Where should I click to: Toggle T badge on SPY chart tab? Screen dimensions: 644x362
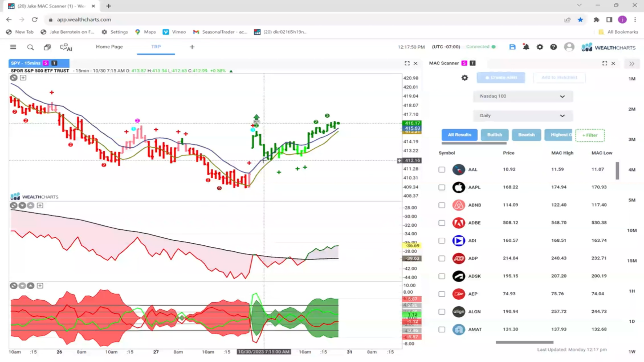pyautogui.click(x=54, y=63)
